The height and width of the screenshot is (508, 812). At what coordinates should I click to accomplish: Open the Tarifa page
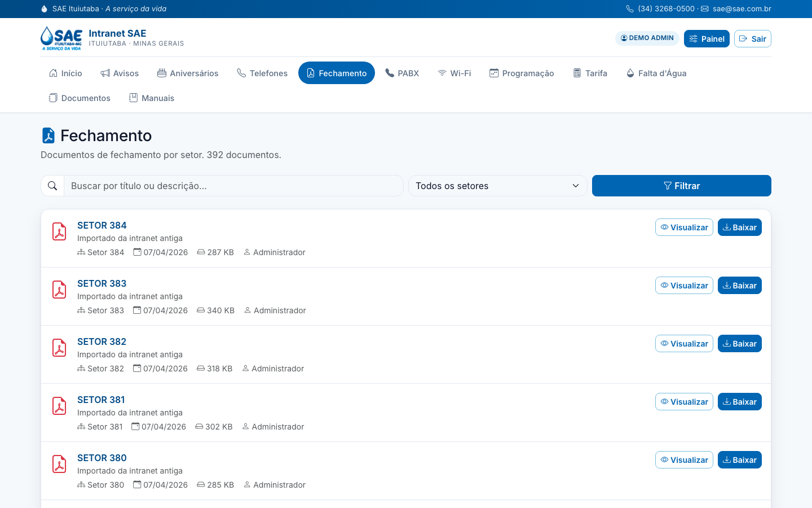point(590,73)
